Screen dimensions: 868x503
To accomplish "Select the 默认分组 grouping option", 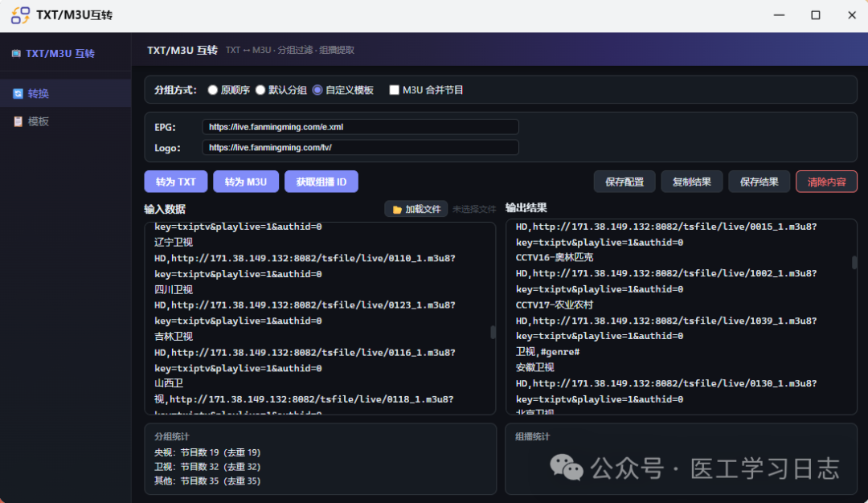I will (x=260, y=89).
